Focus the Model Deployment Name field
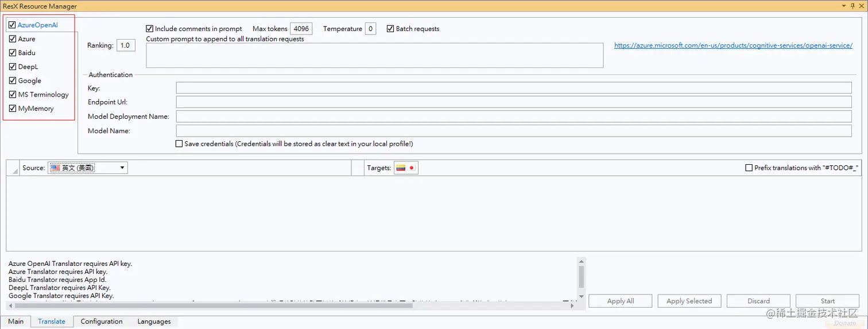This screenshot has height=329, width=868. coord(514,116)
